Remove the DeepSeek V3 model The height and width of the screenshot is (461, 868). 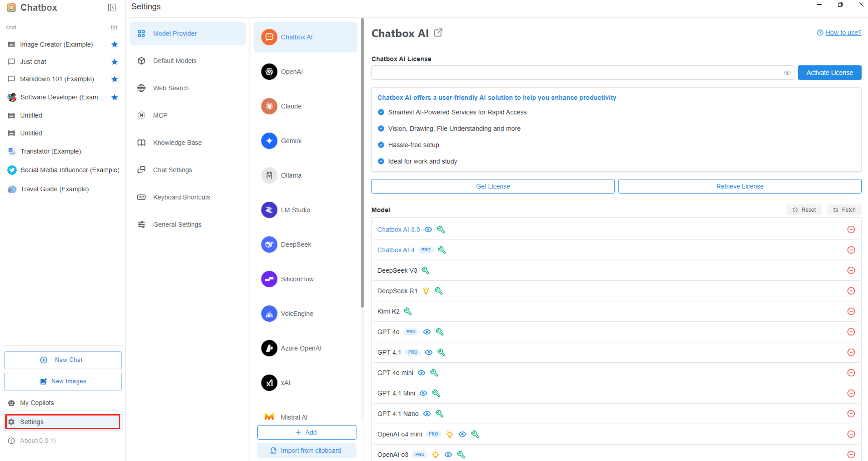coord(851,270)
